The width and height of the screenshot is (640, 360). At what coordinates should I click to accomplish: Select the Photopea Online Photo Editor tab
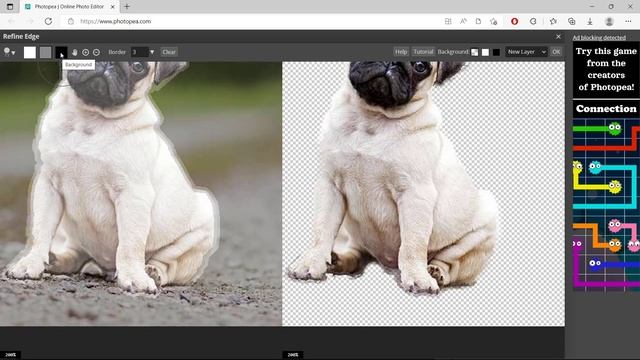coord(69,7)
